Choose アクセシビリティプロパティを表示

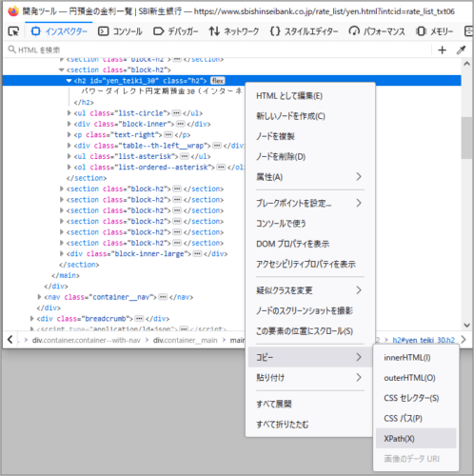pos(310,264)
